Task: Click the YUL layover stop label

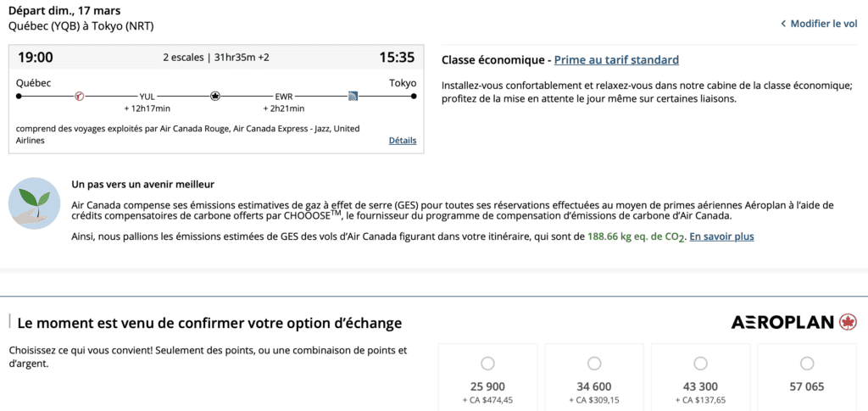Action: pos(147,97)
